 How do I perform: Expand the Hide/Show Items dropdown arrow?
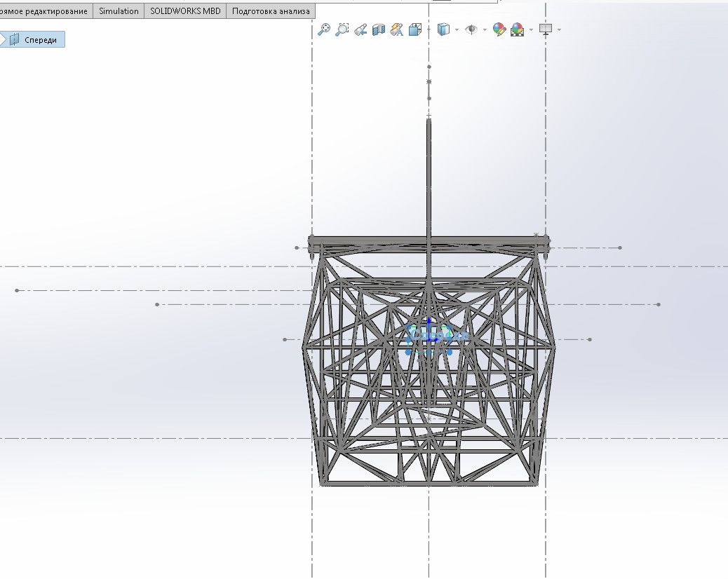click(485, 30)
